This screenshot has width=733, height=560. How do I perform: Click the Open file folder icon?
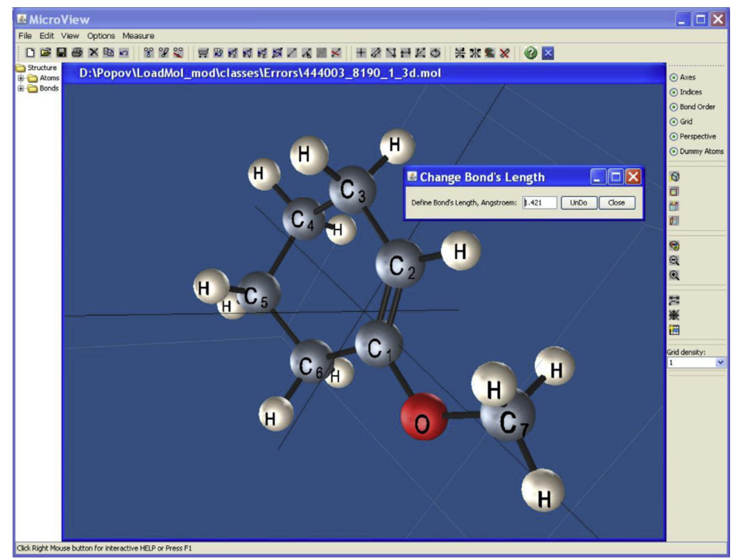coord(45,53)
